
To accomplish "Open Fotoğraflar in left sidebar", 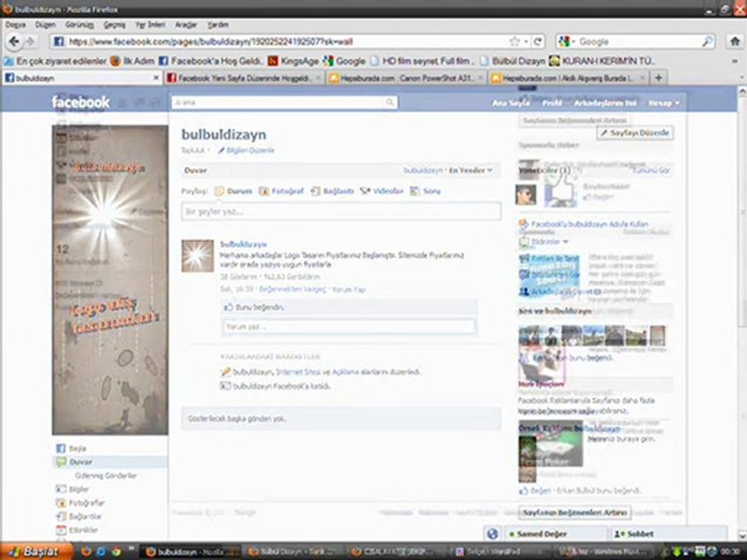I will (80, 503).
